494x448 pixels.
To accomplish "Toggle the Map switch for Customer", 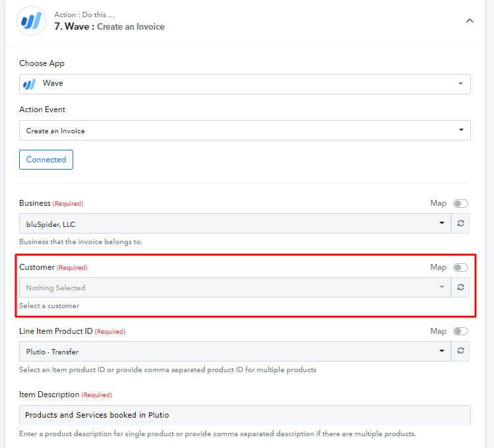I will (460, 267).
